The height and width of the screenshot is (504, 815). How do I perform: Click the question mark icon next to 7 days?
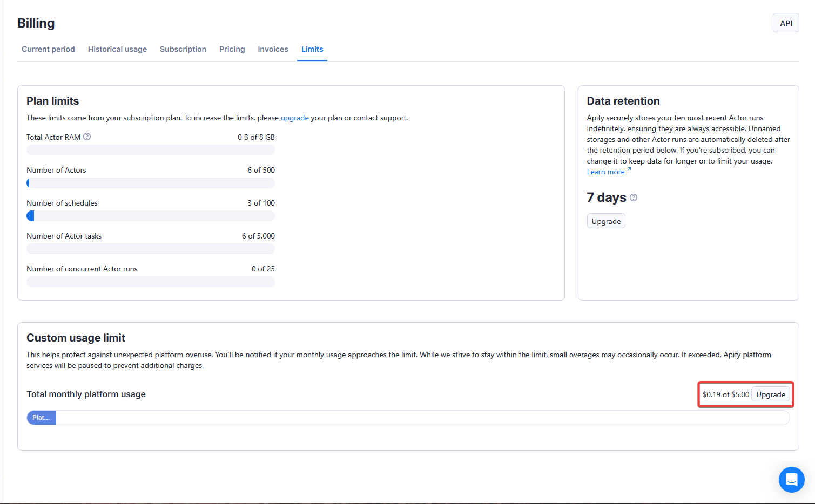click(633, 197)
